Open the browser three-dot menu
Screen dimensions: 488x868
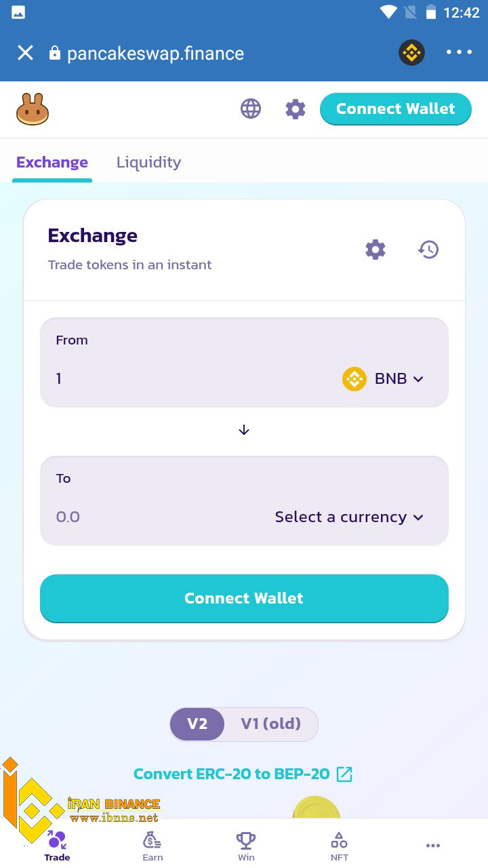[459, 52]
